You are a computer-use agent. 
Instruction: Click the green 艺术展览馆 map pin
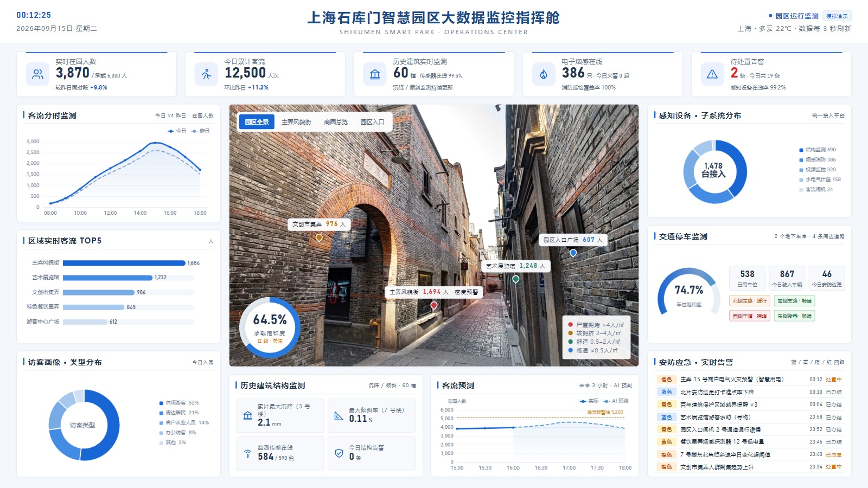[x=515, y=279]
